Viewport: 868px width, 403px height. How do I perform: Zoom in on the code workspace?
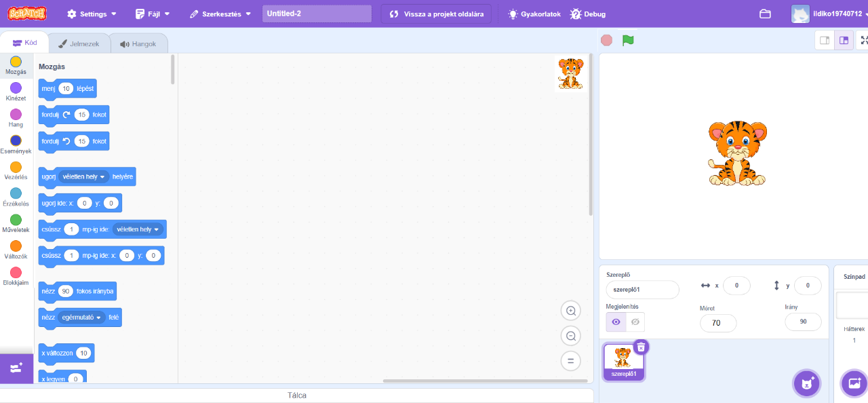(x=571, y=311)
